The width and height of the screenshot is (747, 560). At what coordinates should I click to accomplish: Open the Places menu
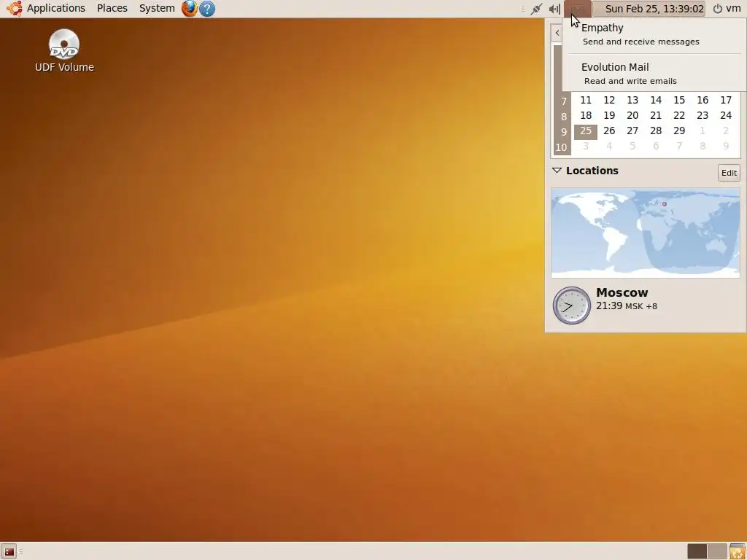tap(112, 8)
